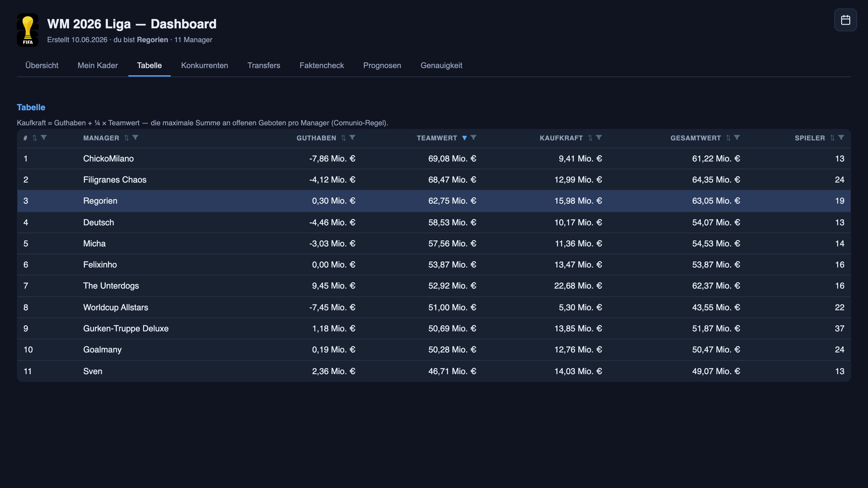The height and width of the screenshot is (488, 868).
Task: Sort the Manager column with its arrow icon
Action: point(126,138)
